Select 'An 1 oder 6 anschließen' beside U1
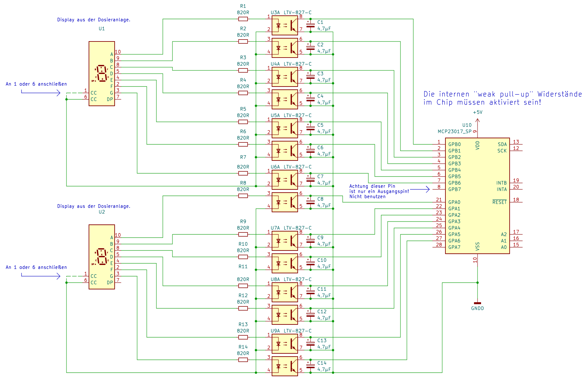 pos(36,84)
